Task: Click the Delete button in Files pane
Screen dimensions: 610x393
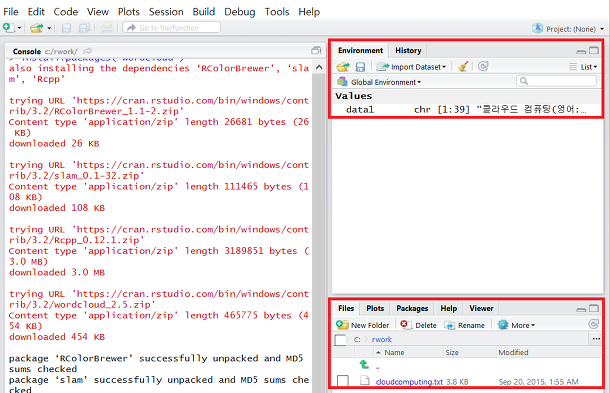Action: pos(418,325)
